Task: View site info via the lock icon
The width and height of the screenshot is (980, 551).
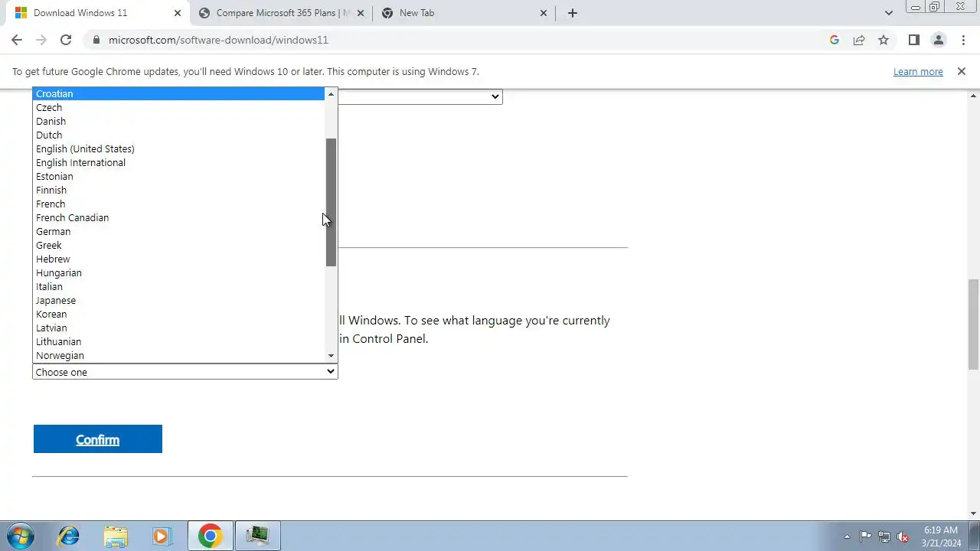Action: tap(96, 40)
